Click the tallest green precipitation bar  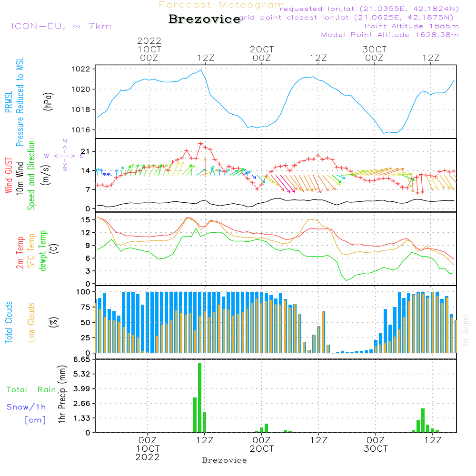[200, 397]
